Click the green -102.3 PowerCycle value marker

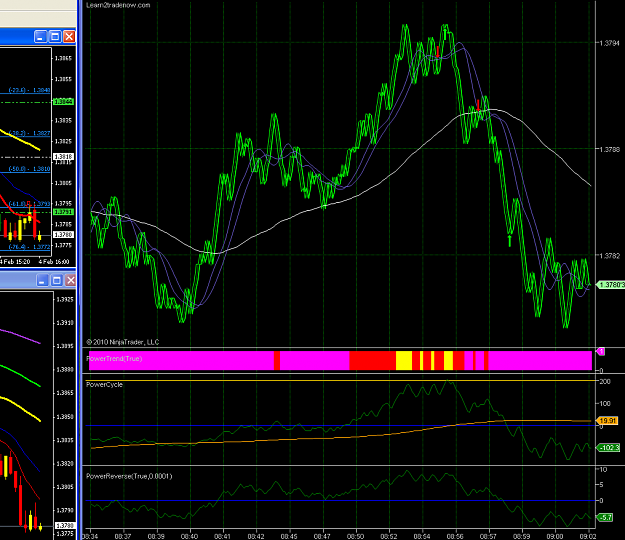pyautogui.click(x=609, y=448)
